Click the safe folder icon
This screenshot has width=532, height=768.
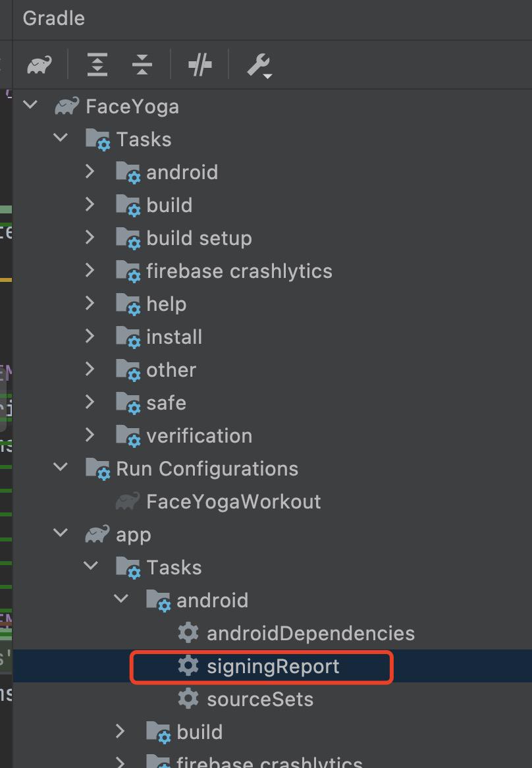(x=128, y=402)
